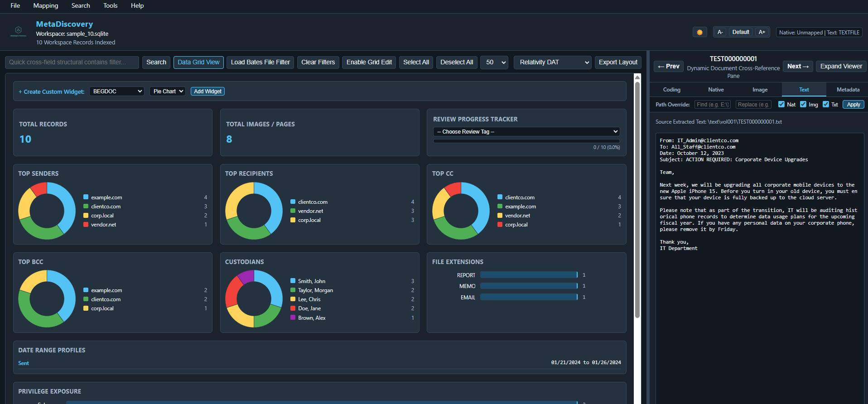
Task: Switch to the Text tab
Action: click(x=804, y=90)
